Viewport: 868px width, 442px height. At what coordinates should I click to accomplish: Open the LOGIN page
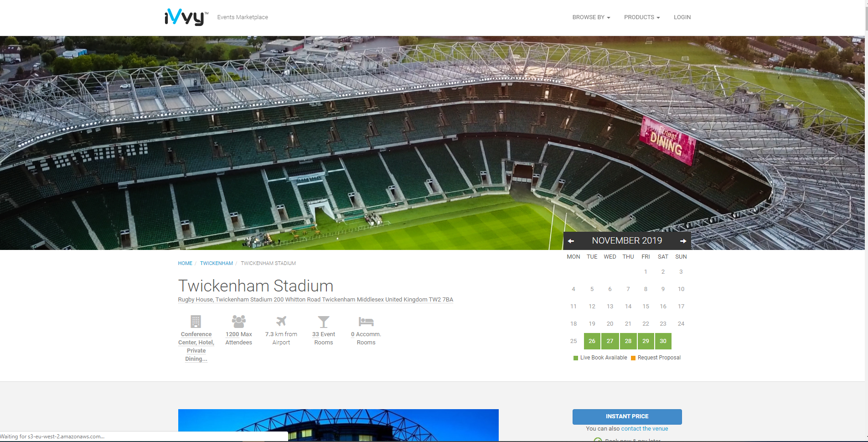click(x=682, y=17)
